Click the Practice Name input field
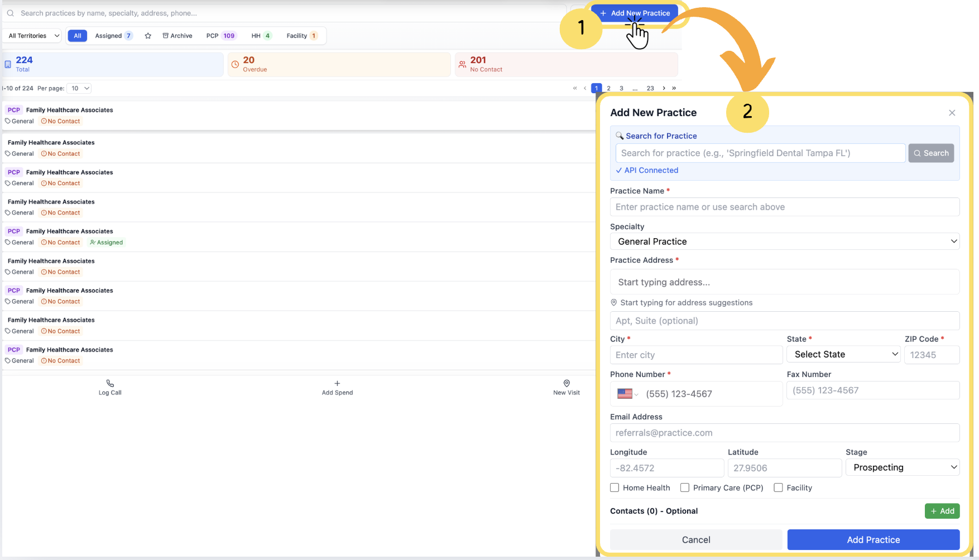Image resolution: width=979 pixels, height=560 pixels. (x=784, y=207)
